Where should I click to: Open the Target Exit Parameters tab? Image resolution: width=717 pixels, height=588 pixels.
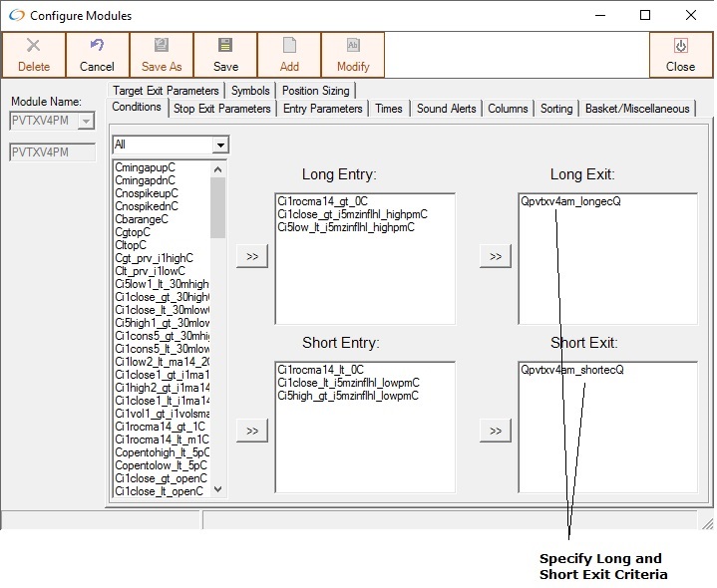(166, 91)
